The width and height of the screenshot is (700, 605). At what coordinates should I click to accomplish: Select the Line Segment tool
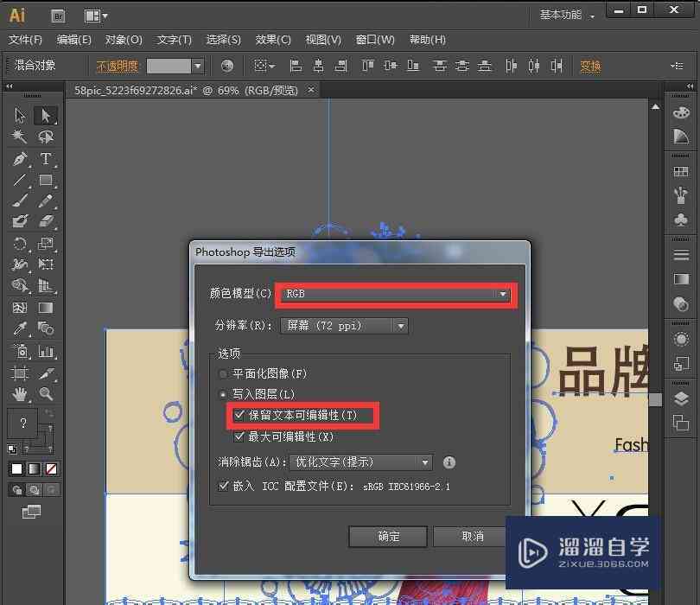[x=20, y=180]
